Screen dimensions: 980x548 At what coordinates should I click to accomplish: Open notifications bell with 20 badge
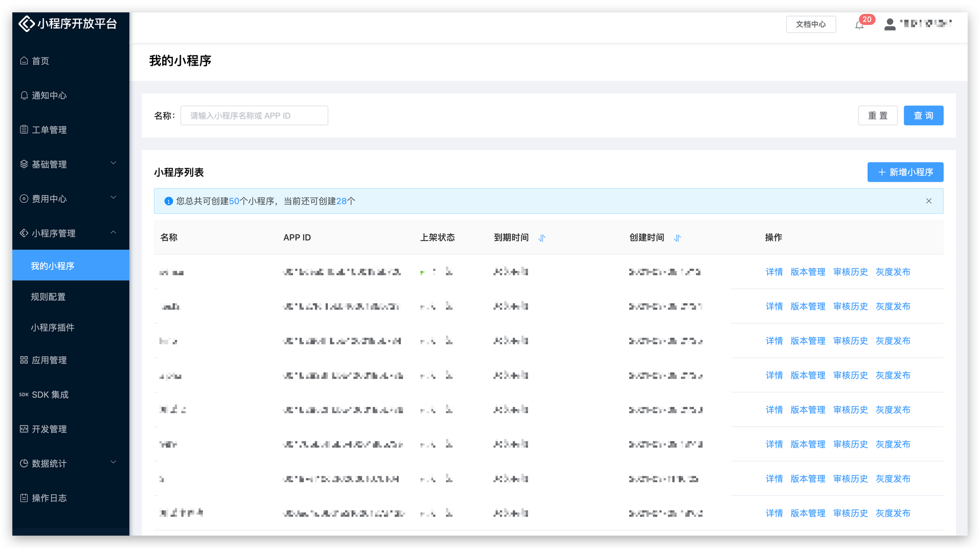pyautogui.click(x=860, y=24)
